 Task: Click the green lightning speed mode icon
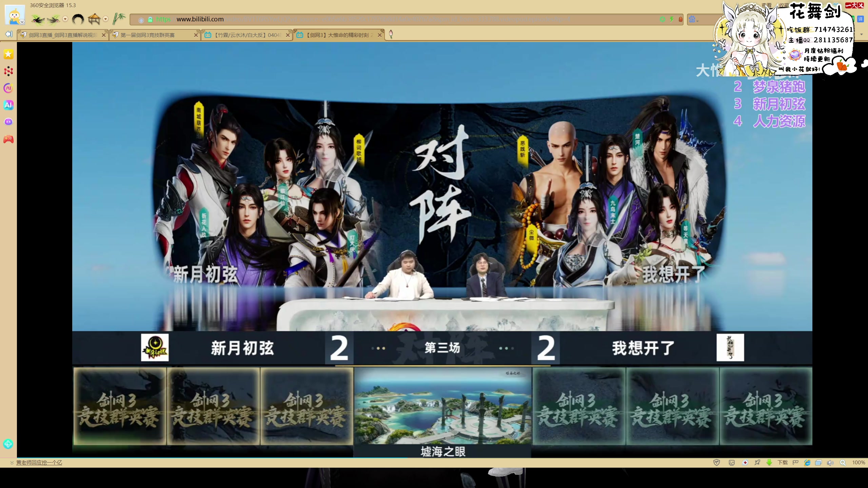[671, 20]
